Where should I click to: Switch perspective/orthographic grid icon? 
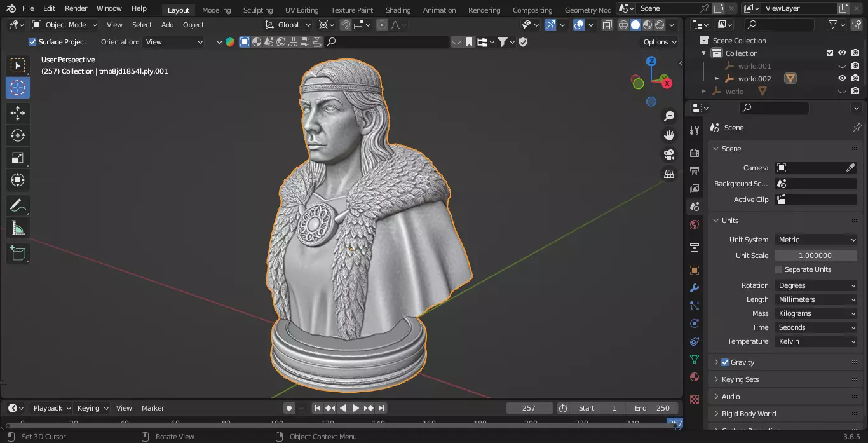669,174
